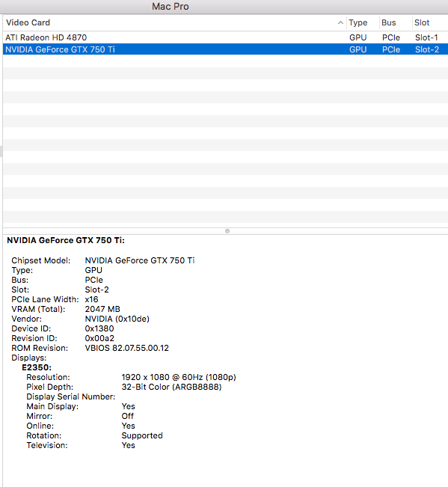Click the Rotation value Supported
Viewport: 448px width, 487px height.
click(x=142, y=435)
